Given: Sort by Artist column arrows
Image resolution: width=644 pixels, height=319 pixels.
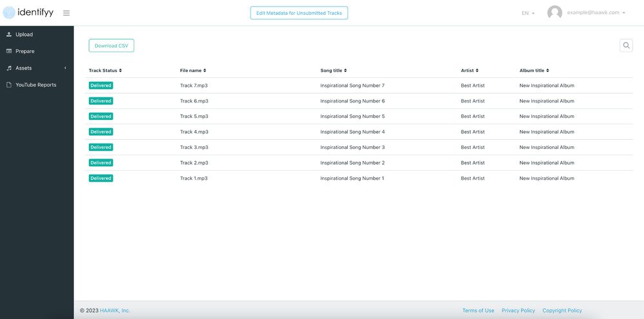Looking at the screenshot, I should 477,71.
